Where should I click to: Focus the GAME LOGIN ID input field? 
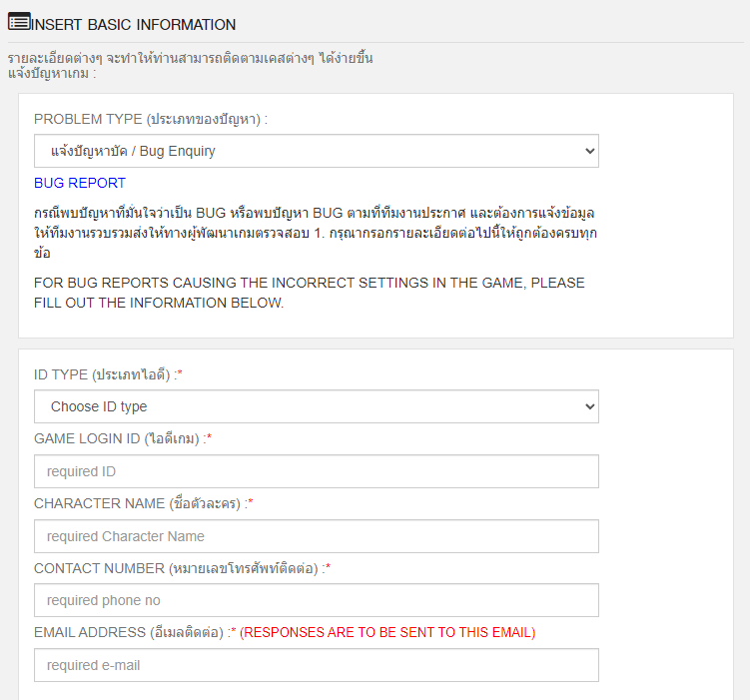click(316, 471)
